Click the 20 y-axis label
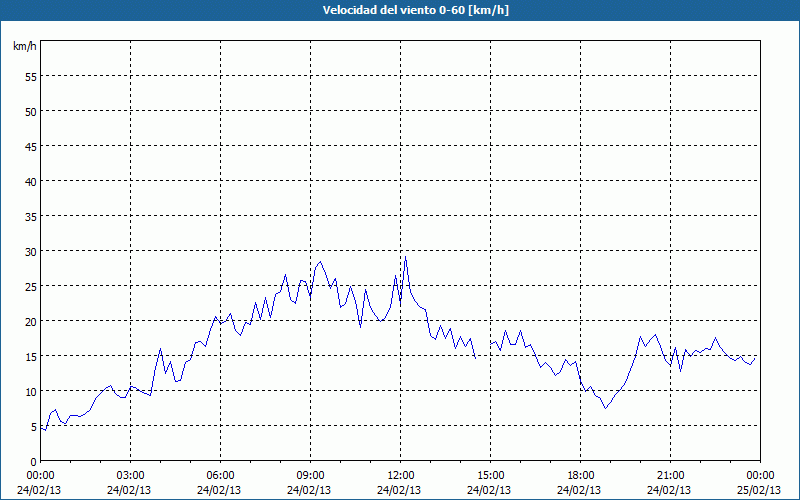Viewport: 800px width, 500px height. click(31, 321)
